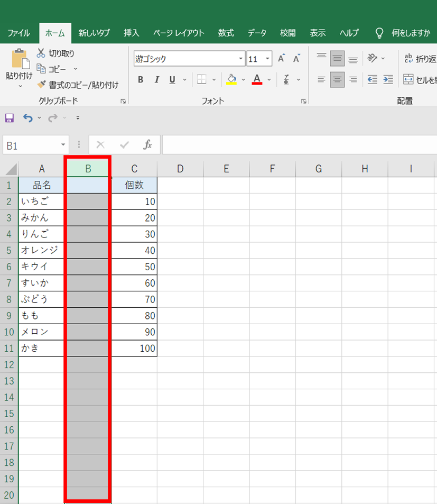Open the ファイル tab

pyautogui.click(x=18, y=33)
